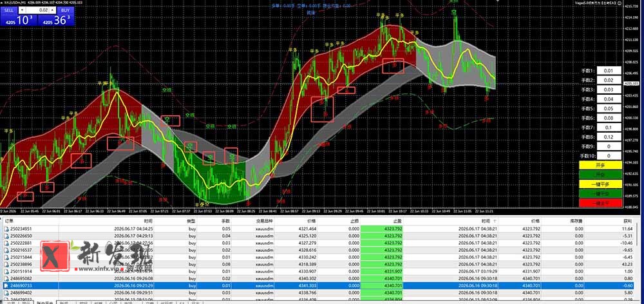The width and height of the screenshot is (644, 304).
Task: Click the order icon beside 248695082
Action: click(6, 278)
